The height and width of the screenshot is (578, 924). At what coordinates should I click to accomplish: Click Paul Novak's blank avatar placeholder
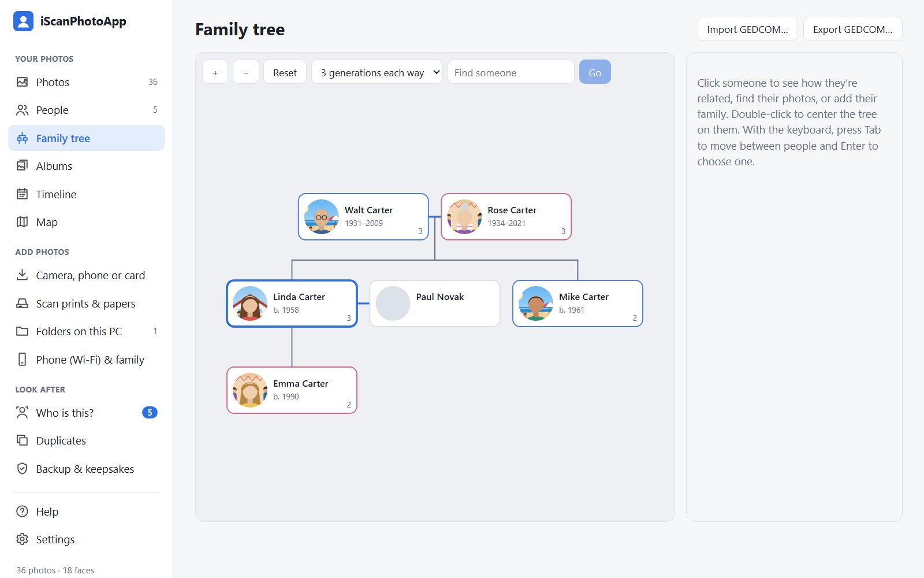click(393, 303)
